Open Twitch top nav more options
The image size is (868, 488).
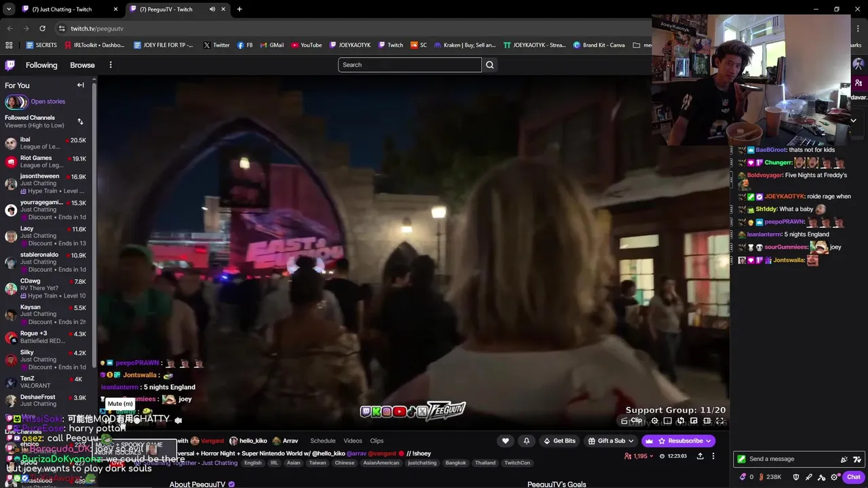(111, 65)
